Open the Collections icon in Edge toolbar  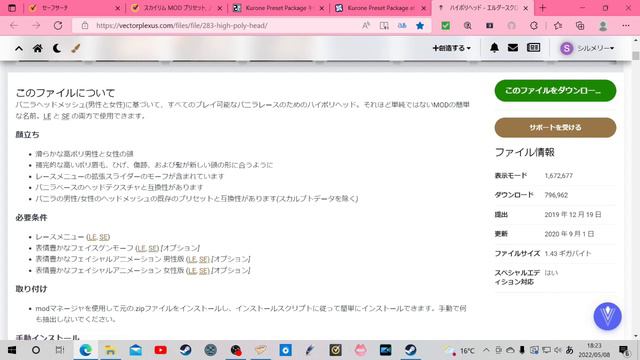(x=580, y=25)
